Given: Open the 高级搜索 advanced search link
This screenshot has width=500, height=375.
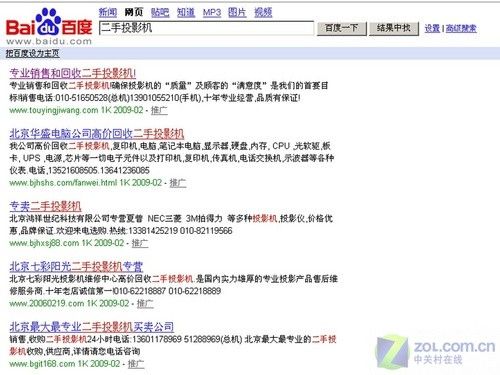Looking at the screenshot, I should click(461, 29).
